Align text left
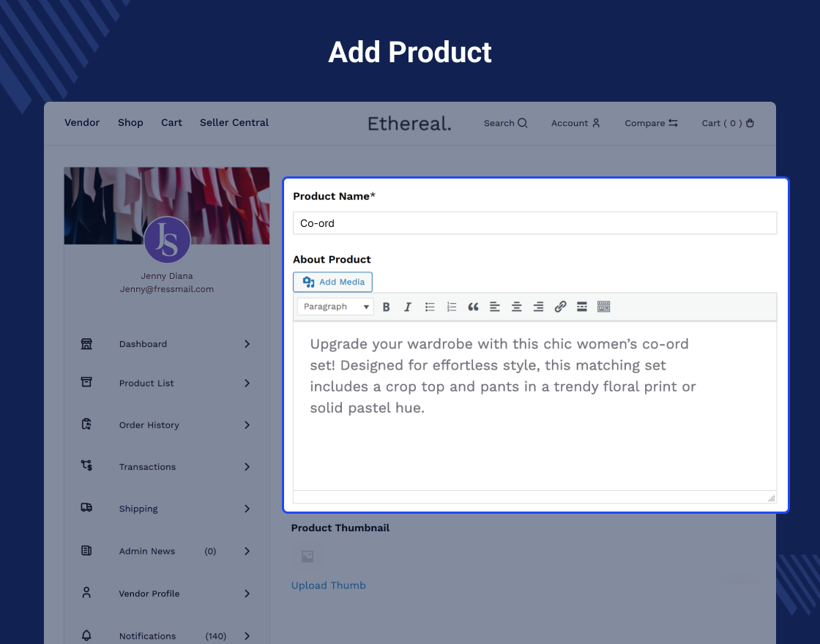Viewport: 820px width, 644px height. tap(495, 307)
